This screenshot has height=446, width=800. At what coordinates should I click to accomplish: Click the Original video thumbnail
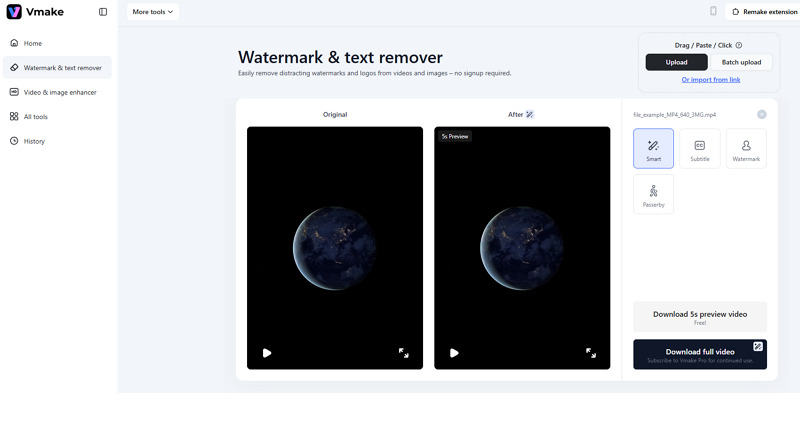pyautogui.click(x=335, y=248)
